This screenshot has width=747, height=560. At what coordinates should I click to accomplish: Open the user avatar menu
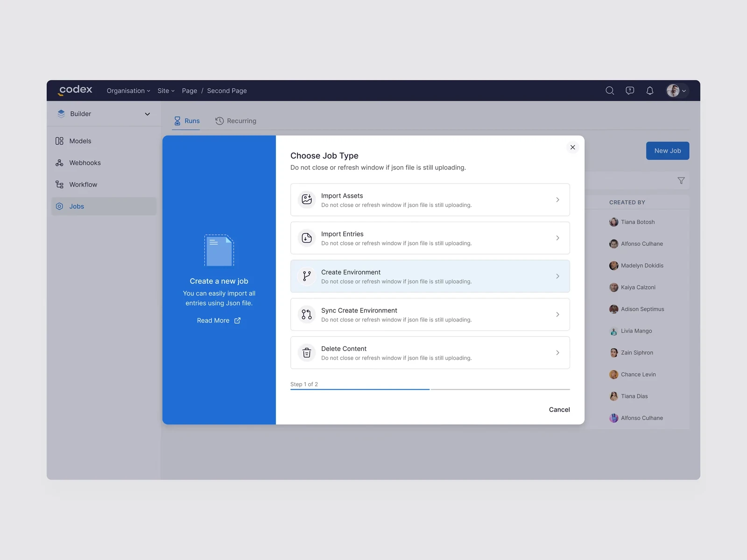pos(676,91)
